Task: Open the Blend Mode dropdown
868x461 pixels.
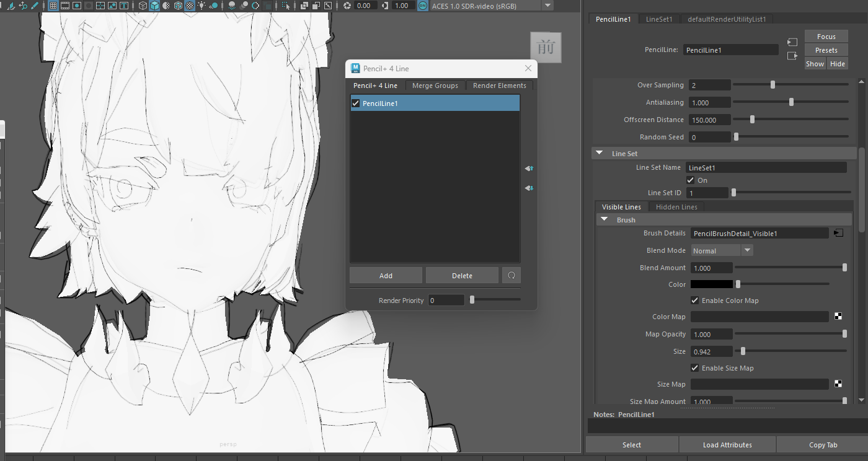Action: pos(722,250)
